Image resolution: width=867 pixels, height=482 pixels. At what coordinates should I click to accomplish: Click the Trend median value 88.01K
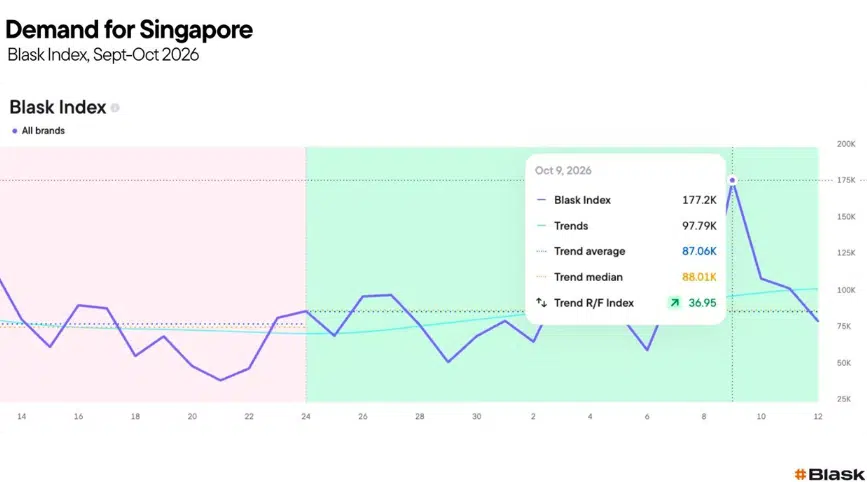699,277
